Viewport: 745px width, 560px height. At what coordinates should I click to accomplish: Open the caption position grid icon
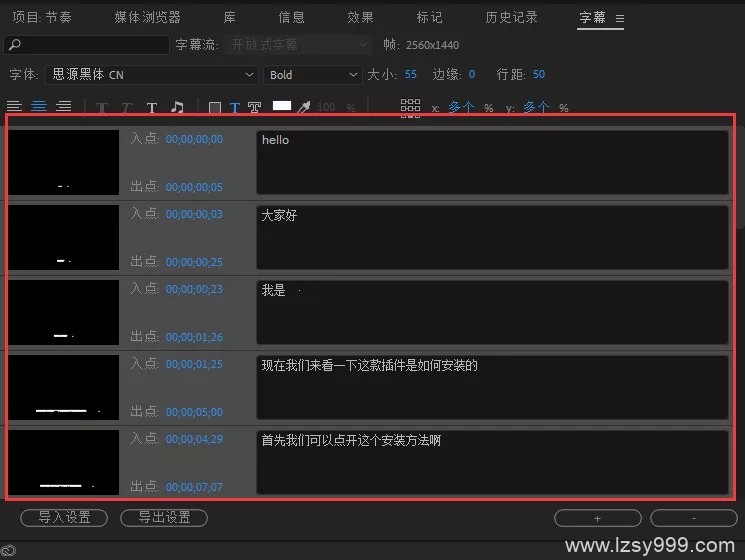click(410, 107)
